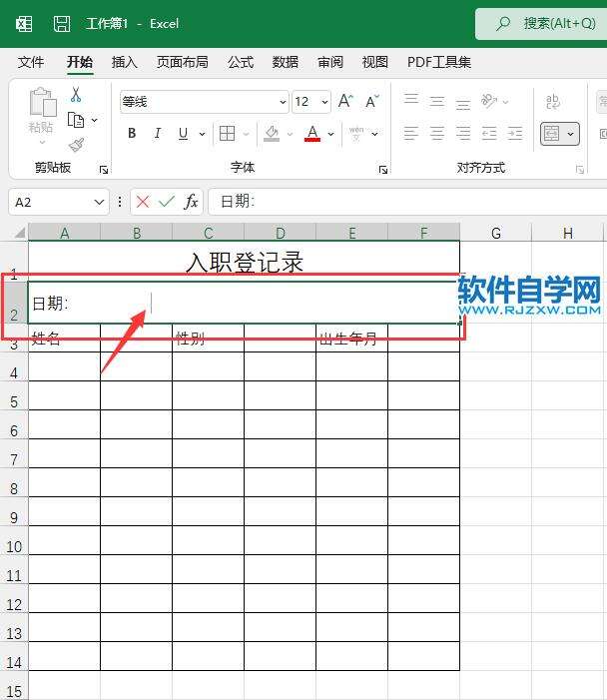
Task: Expand the Name Box dropdown
Action: tap(99, 203)
